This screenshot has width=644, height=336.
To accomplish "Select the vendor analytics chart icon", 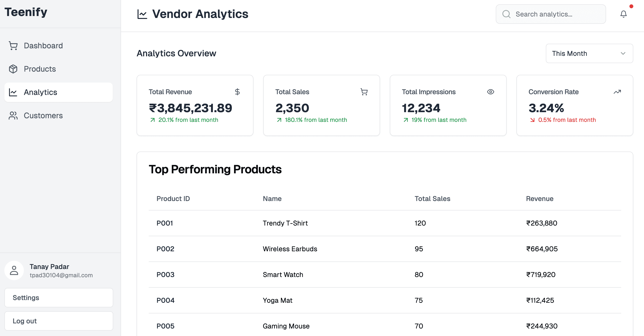I will coord(142,14).
